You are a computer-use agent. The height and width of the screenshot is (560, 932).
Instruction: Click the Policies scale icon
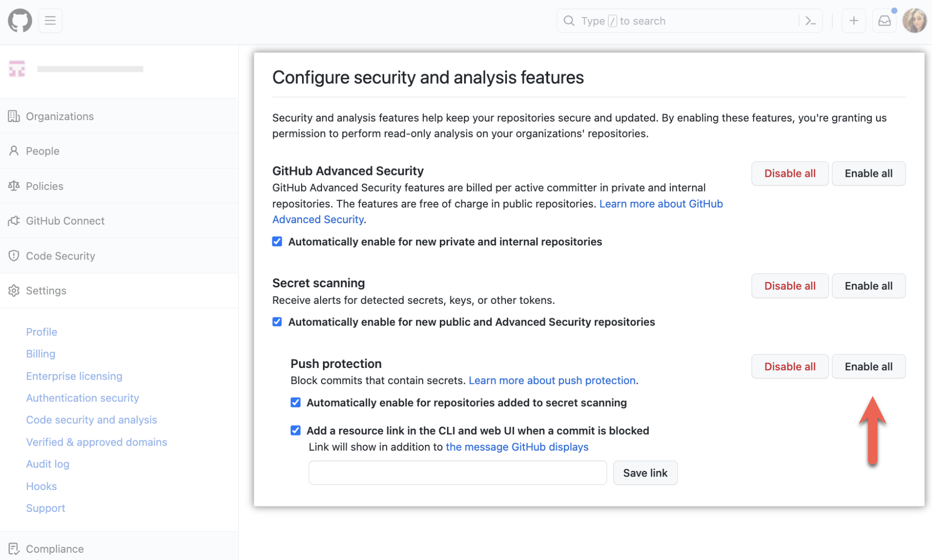point(14,186)
